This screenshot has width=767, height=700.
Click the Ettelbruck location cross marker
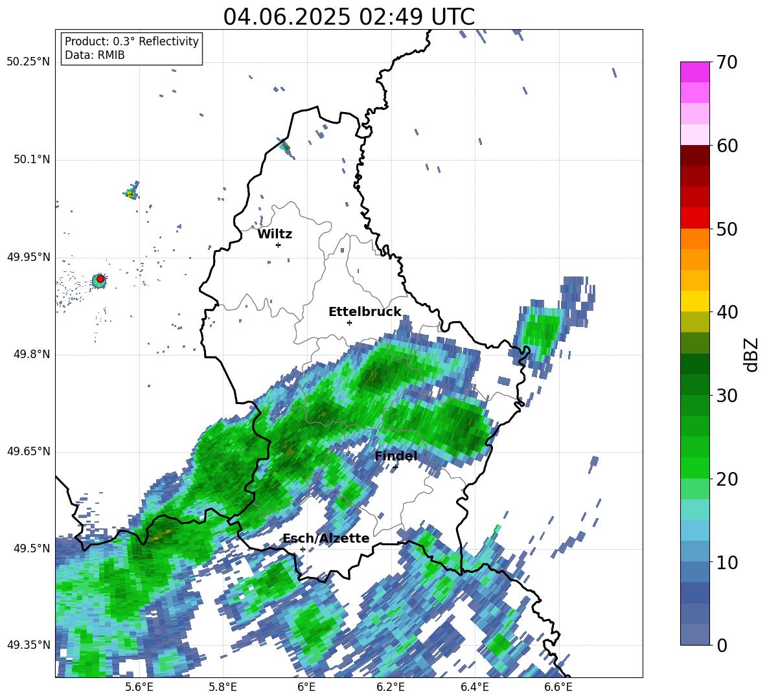coord(349,322)
